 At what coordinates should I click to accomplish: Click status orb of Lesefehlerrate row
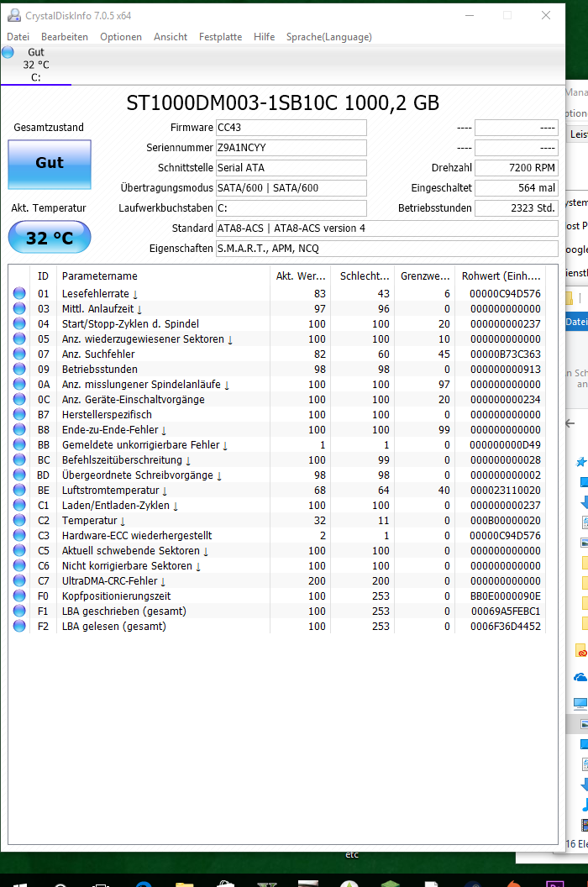19,293
